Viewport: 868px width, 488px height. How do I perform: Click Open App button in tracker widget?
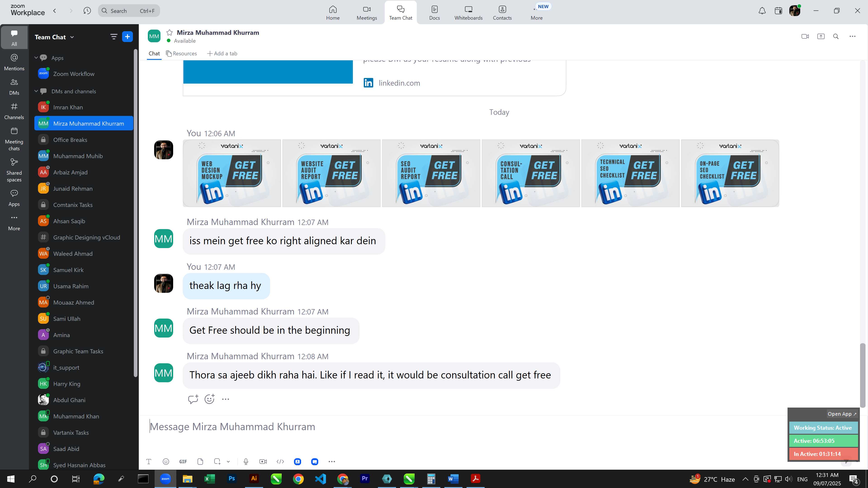pos(842,414)
